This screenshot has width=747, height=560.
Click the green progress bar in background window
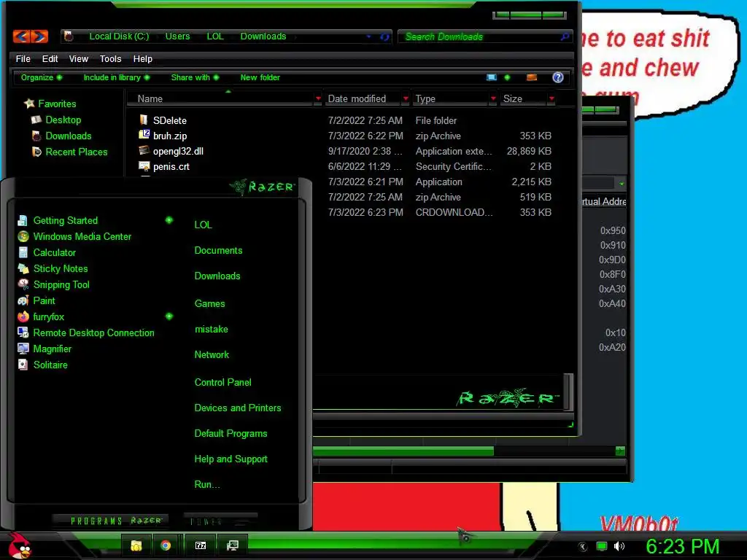pyautogui.click(x=403, y=451)
